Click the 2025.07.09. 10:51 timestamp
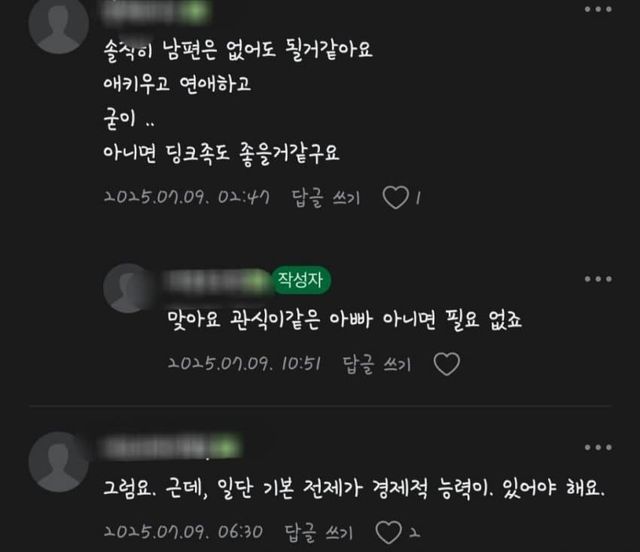Screen dimensions: 640x552 244,363
